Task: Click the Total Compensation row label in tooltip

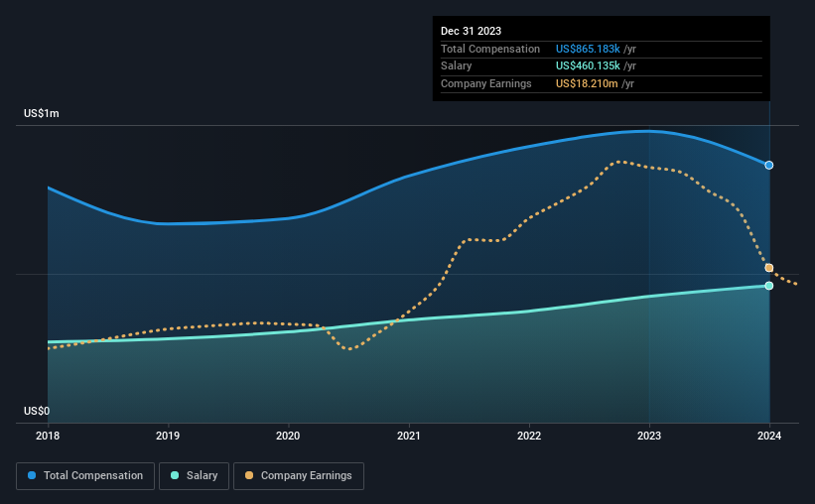Action: [x=490, y=49]
